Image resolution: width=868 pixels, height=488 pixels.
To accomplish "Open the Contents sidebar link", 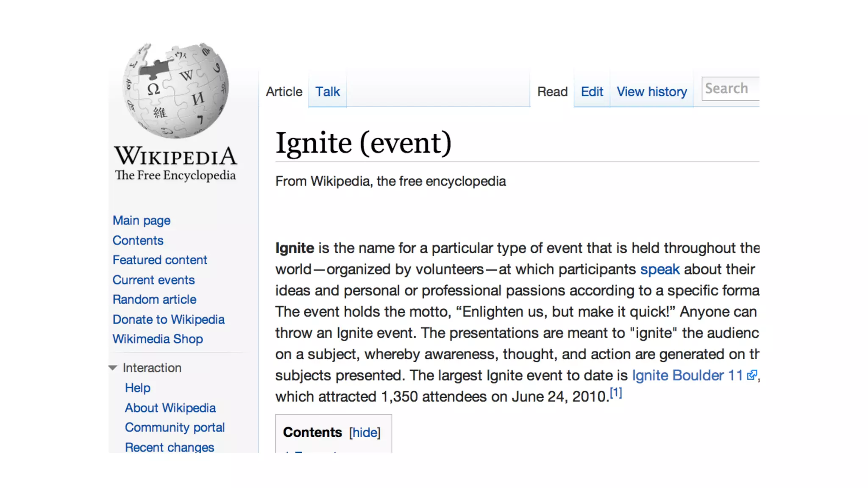I will 138,240.
